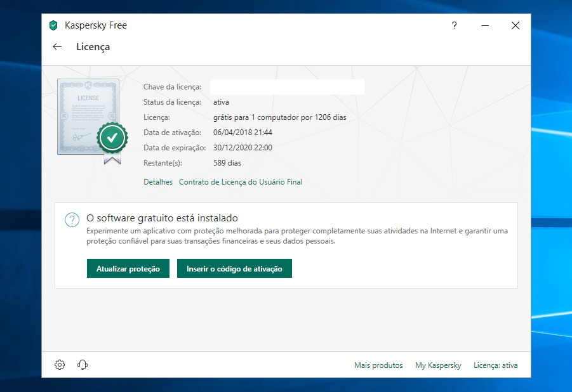Open the My Kaspersky link
This screenshot has height=392, width=572.
438,365
